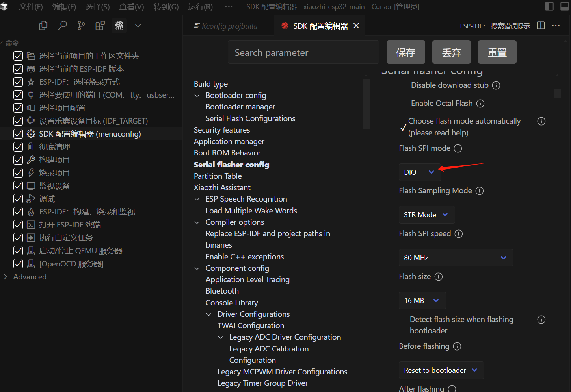Expand the Advanced section
Screen dimensions: 571x392
(6, 277)
